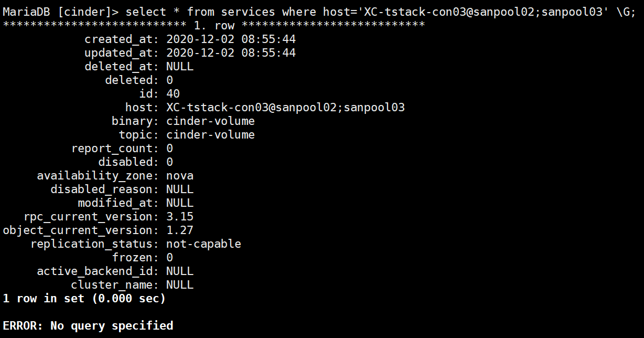
Task: Click the 'ERROR: No query specified' message
Action: 88,326
